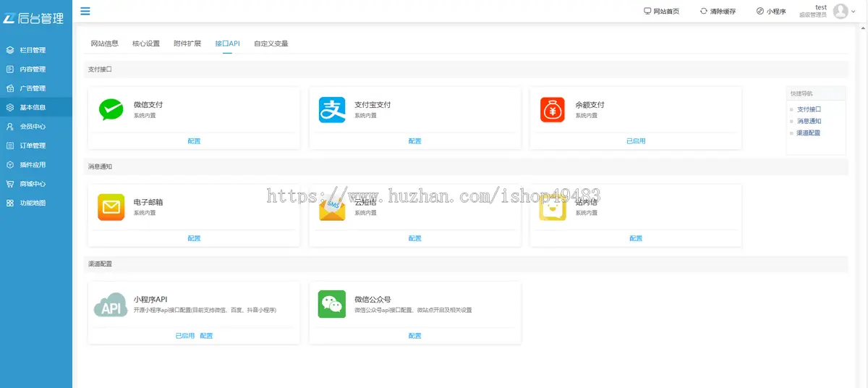This screenshot has width=868, height=388.
Task: Click the 快捷导航 panel heading
Action: 801,93
